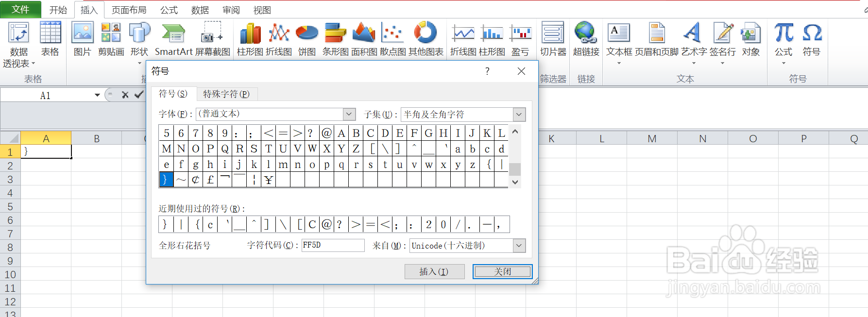Open the PivotTable (数据透视表) tool

(x=19, y=45)
